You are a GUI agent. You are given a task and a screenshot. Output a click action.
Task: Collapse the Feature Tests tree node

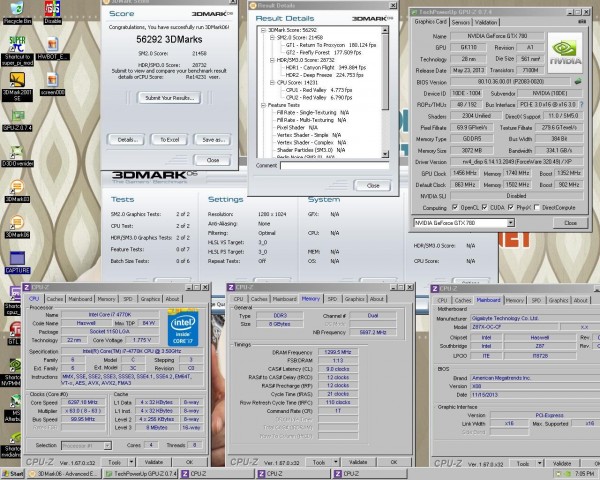pos(263,105)
